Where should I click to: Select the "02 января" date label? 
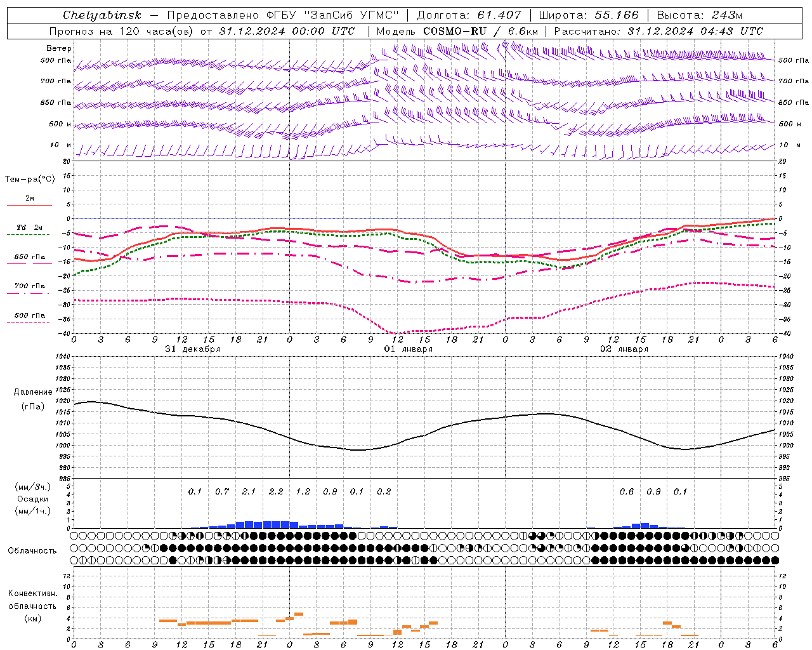pyautogui.click(x=624, y=349)
